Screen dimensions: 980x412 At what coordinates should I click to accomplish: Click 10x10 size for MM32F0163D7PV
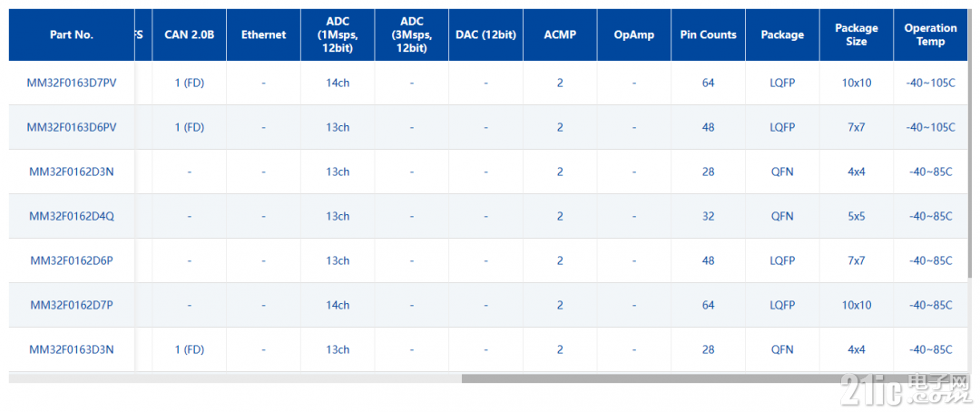point(857,83)
